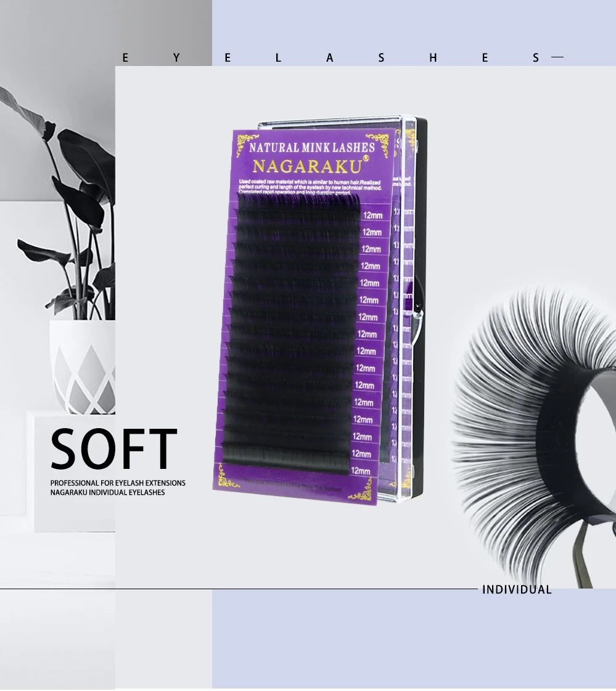Click "NATURAL MINK LASHES" on the purple card
The image size is (616, 691).
click(x=312, y=147)
